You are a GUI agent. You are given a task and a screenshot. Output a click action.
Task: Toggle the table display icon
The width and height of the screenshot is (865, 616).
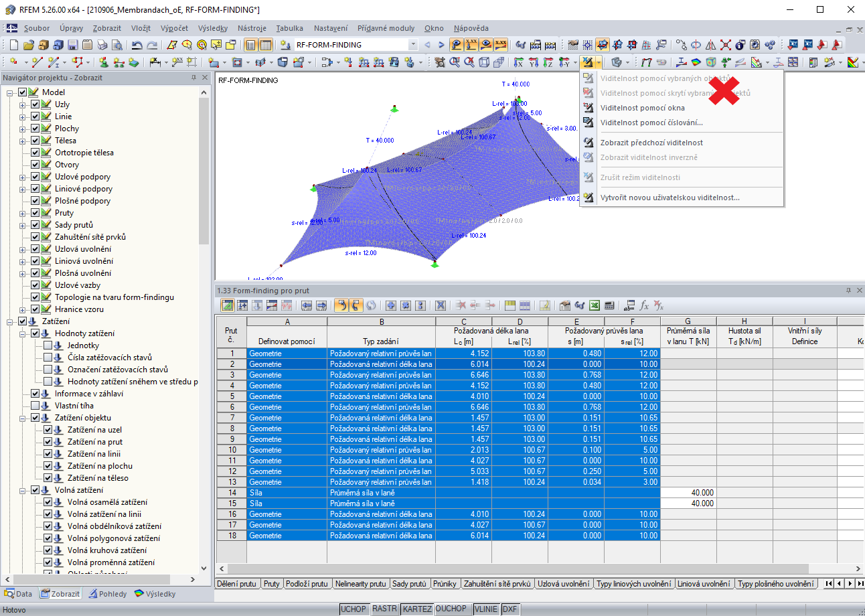265,45
